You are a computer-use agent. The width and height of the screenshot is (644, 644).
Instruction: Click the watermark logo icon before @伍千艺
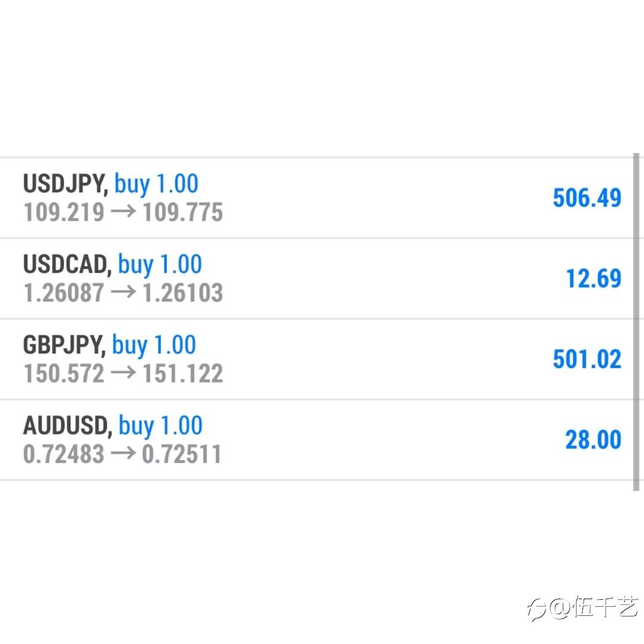pos(537,611)
